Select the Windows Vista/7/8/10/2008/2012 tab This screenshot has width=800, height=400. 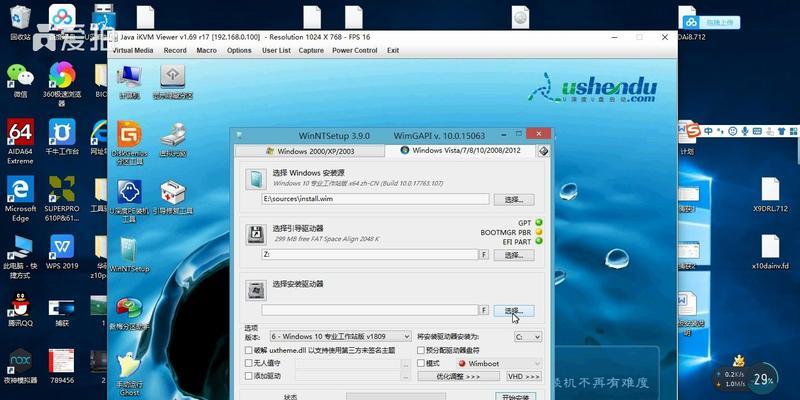pos(461,151)
